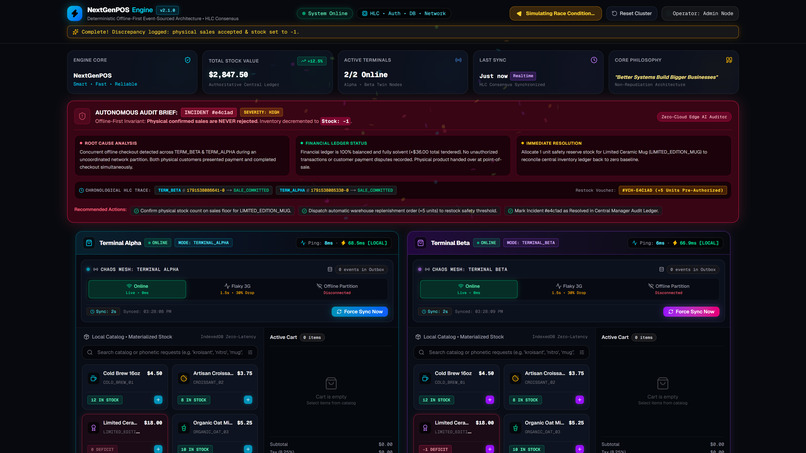Set Terminal Alpha network to Online
806x453 pixels.
pyautogui.click(x=137, y=289)
